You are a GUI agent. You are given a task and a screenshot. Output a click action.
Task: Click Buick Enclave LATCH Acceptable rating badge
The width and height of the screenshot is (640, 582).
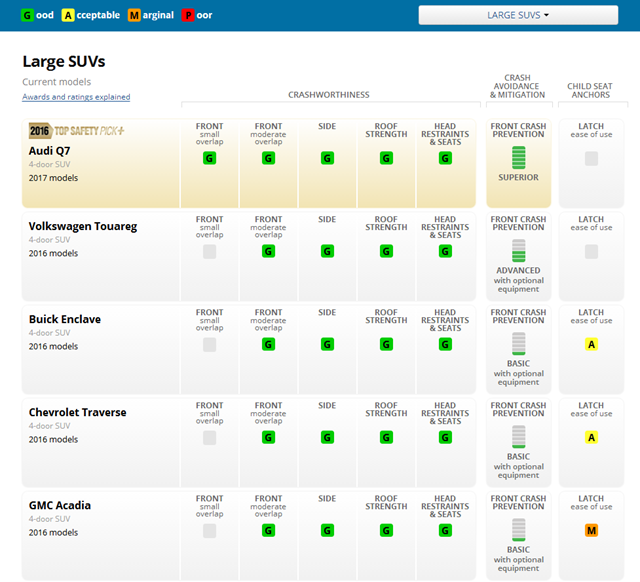[591, 344]
